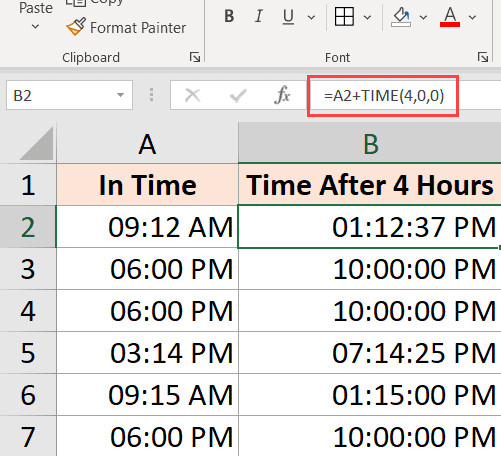Screen dimensions: 501x456
Task: Select cell A7 with 06:00 PM
Action: [x=147, y=436]
